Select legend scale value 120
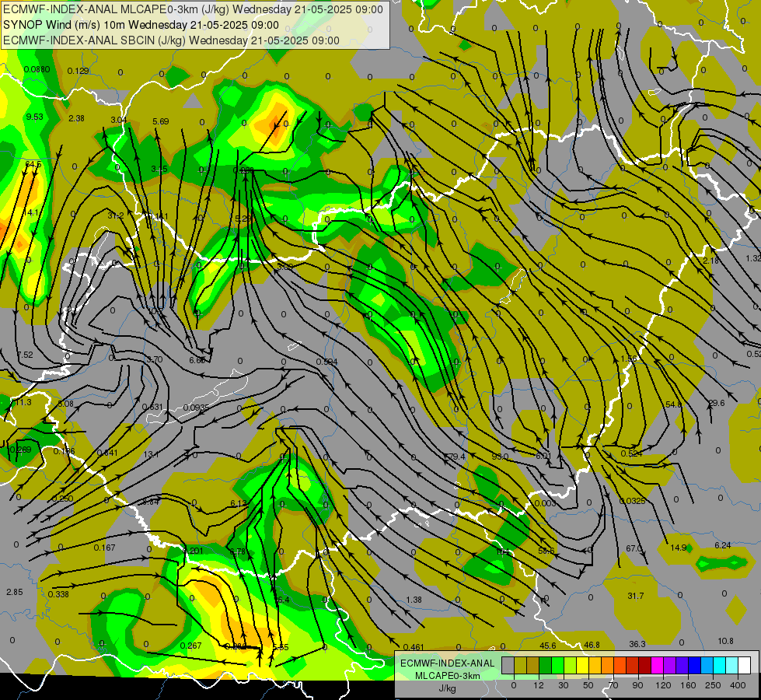Screen dimensions: 761x700 coord(663,685)
